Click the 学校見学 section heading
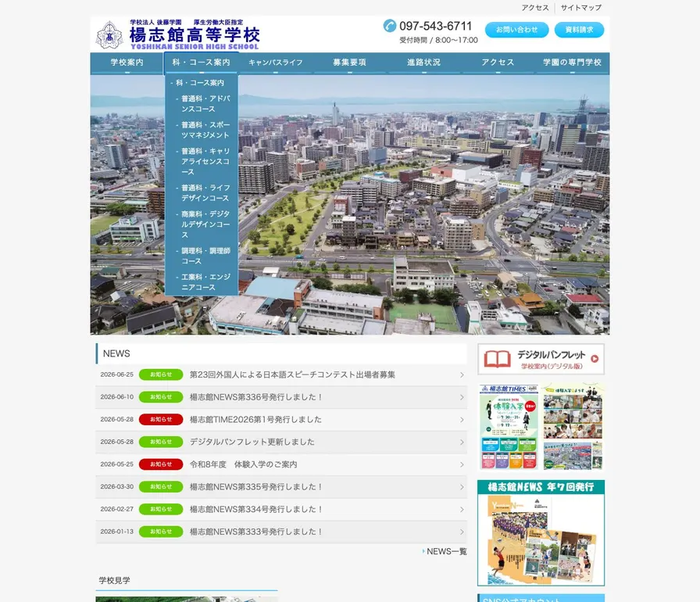700x602 pixels. (114, 581)
